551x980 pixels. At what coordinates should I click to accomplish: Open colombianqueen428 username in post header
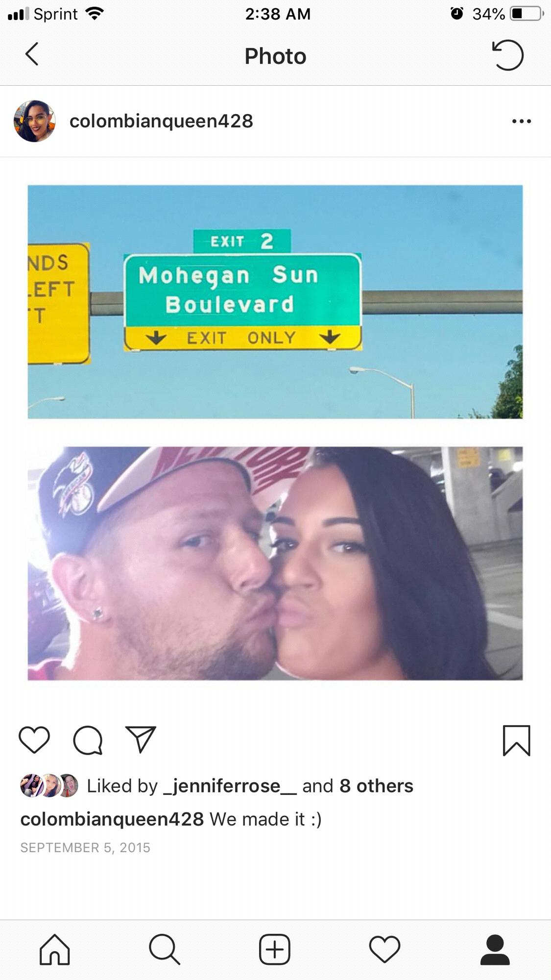(x=161, y=121)
